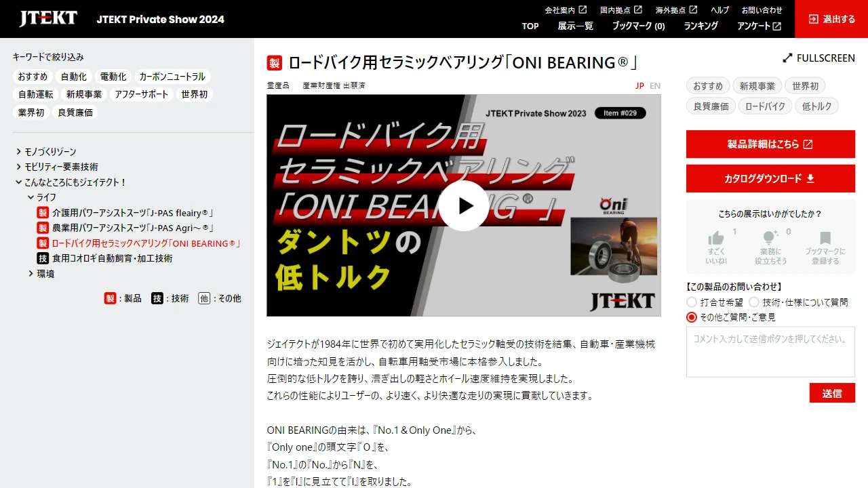Click the download icon on カタログダウンロード
This screenshot has height=488, width=868.
(810, 179)
